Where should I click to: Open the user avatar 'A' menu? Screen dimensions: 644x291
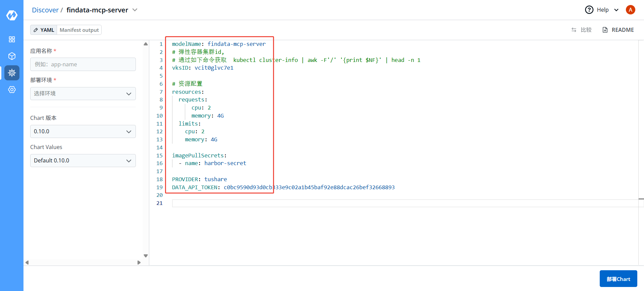point(630,10)
